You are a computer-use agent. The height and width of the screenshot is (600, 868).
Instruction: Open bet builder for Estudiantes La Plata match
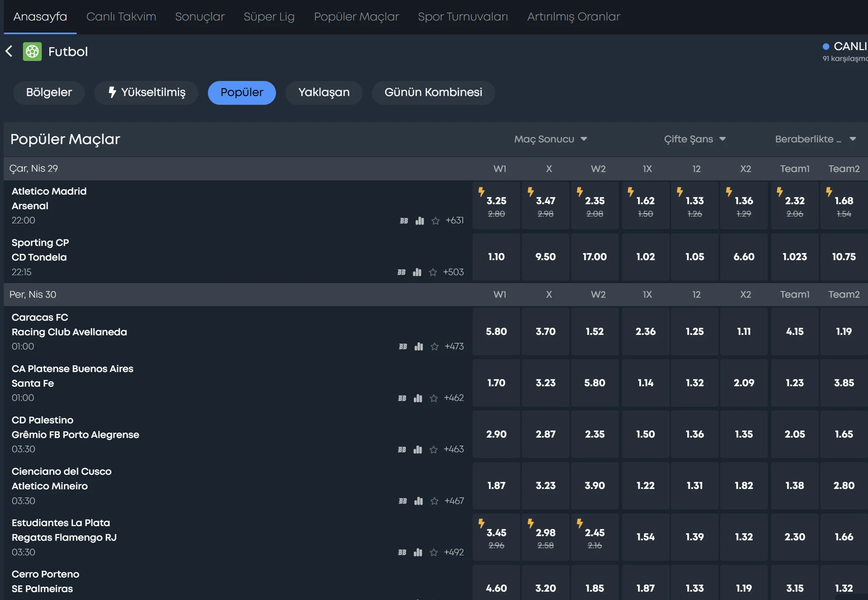pos(402,552)
